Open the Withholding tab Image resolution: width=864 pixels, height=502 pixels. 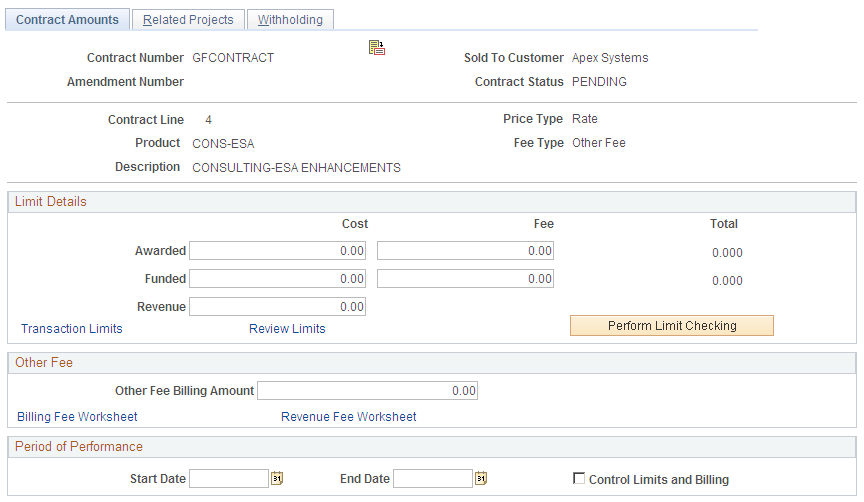pyautogui.click(x=290, y=19)
